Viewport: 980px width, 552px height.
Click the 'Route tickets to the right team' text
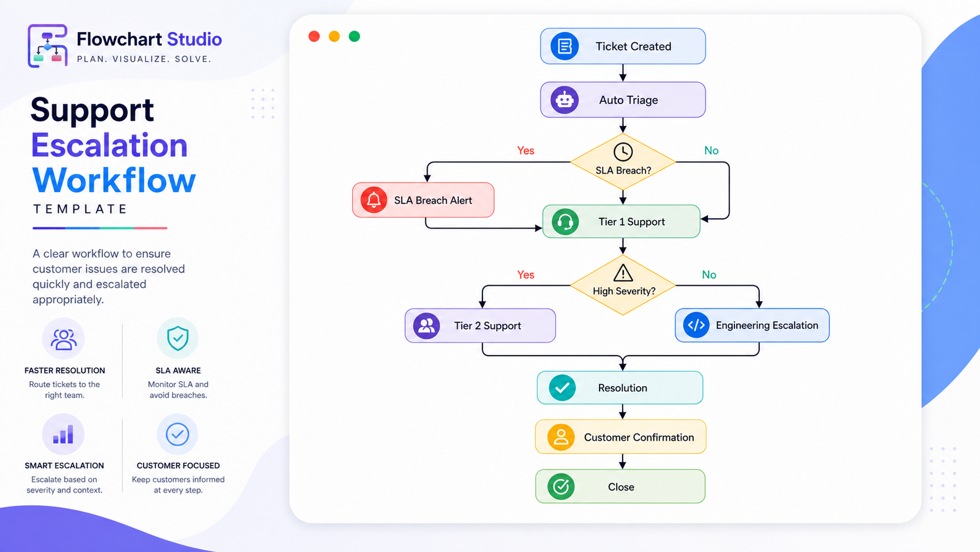[x=64, y=390]
